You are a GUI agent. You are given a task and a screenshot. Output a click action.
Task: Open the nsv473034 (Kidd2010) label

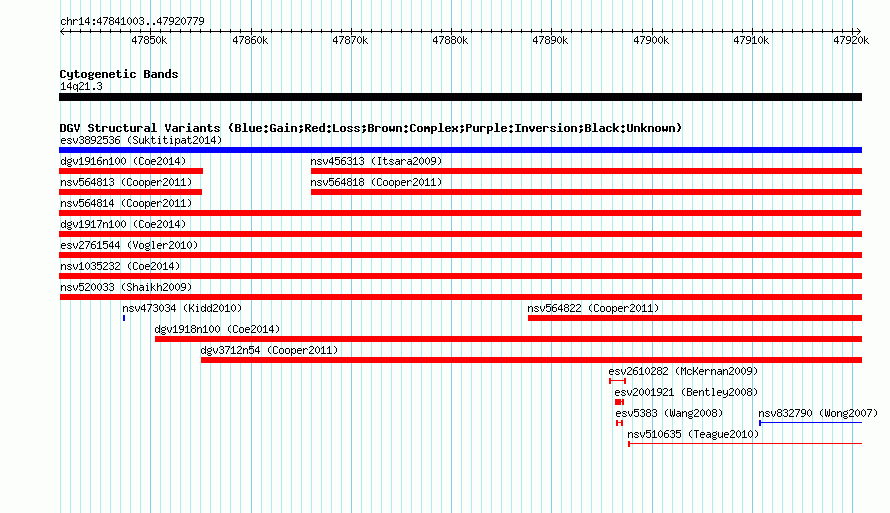(x=182, y=308)
